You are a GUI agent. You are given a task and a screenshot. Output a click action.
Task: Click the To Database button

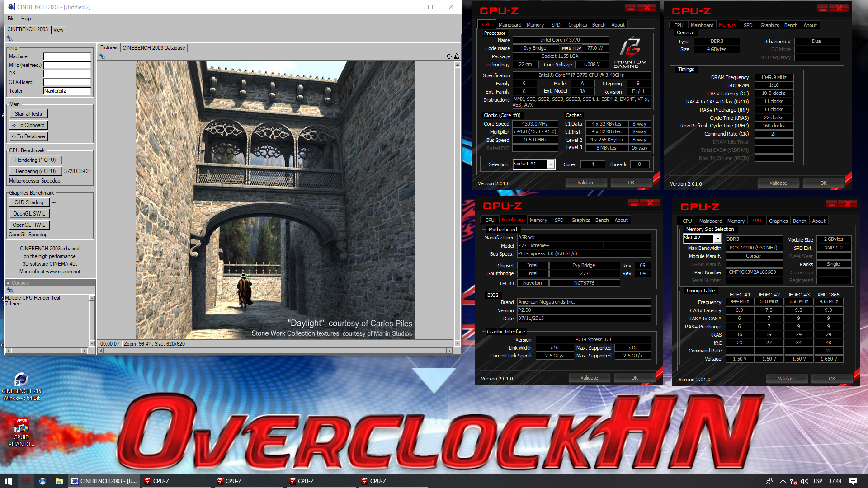pos(28,136)
